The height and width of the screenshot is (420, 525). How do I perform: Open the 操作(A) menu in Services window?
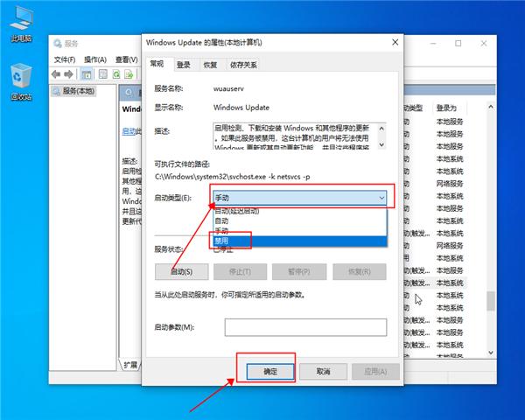95,59
